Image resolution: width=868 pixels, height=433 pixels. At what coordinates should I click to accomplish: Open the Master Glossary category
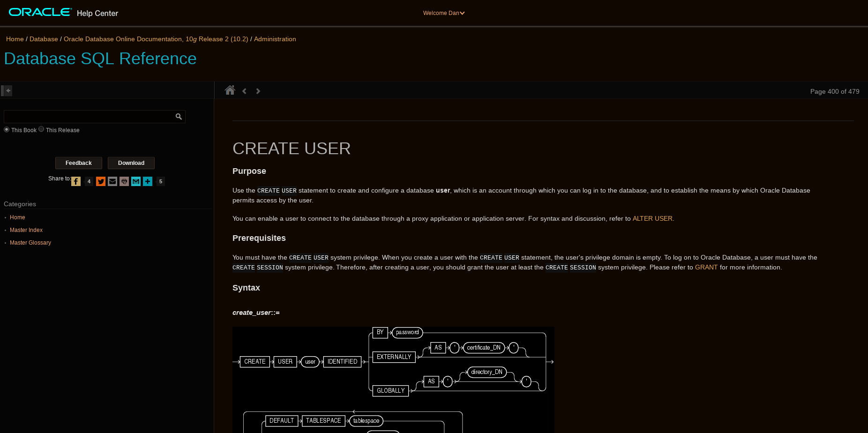[x=30, y=242]
